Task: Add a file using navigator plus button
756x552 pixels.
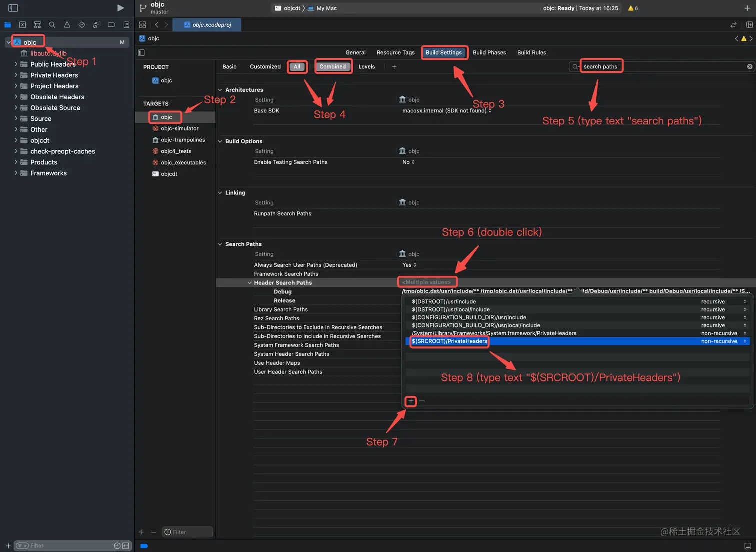Action: (x=8, y=546)
